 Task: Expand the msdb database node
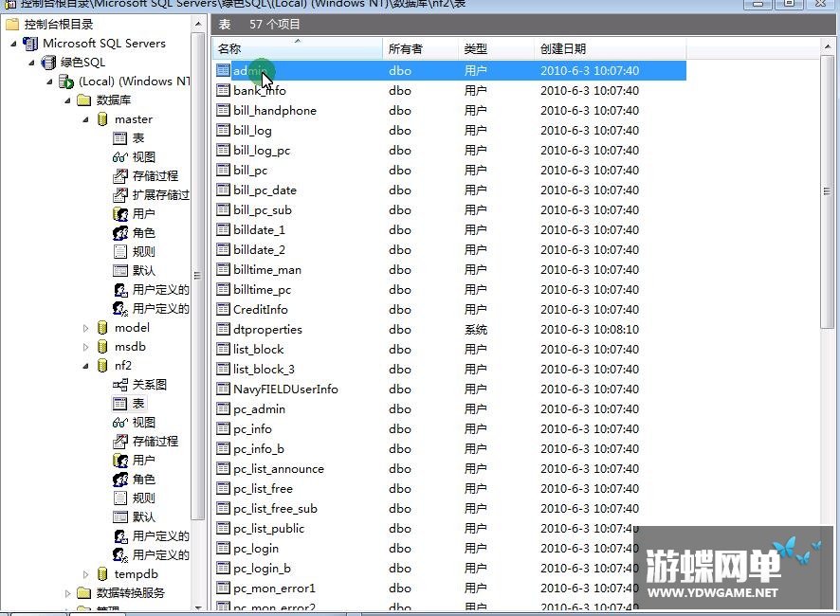85,347
